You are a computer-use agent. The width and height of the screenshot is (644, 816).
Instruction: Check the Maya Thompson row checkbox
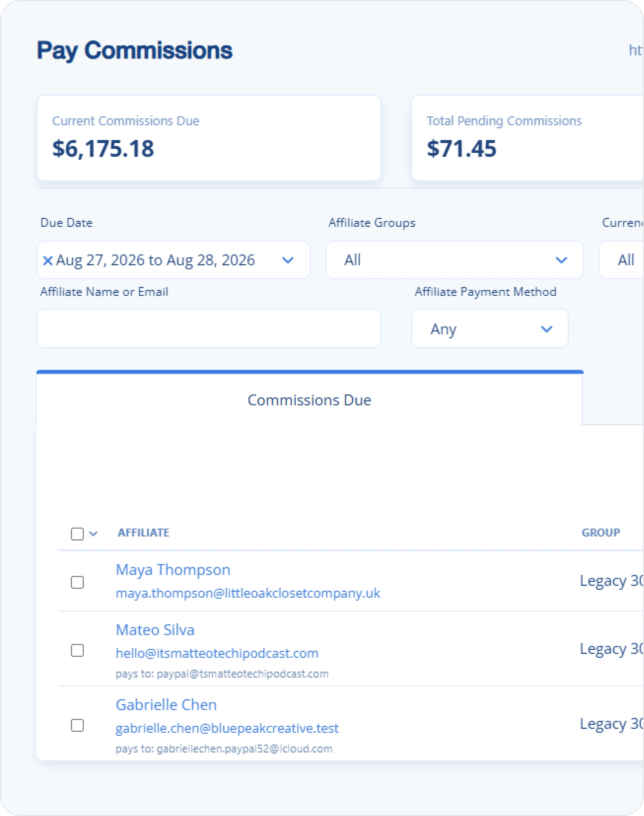(77, 582)
